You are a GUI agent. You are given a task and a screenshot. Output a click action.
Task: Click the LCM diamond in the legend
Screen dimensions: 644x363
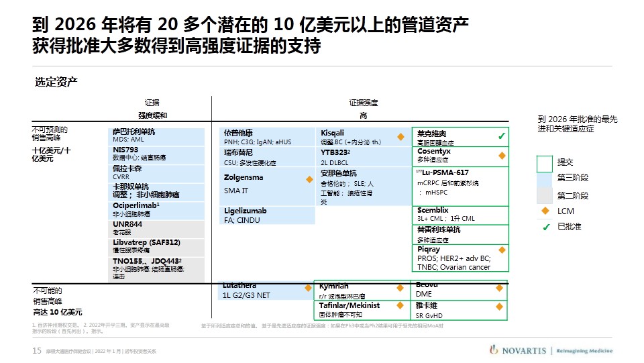click(x=545, y=211)
